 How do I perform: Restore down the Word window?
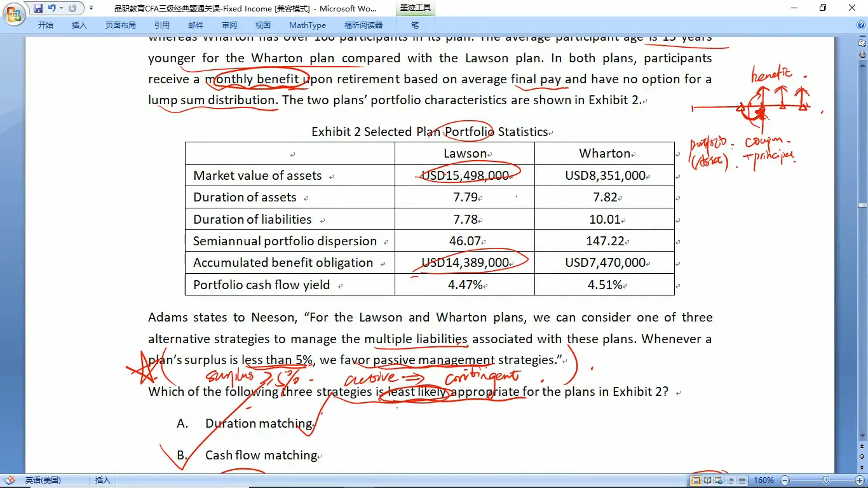click(823, 8)
